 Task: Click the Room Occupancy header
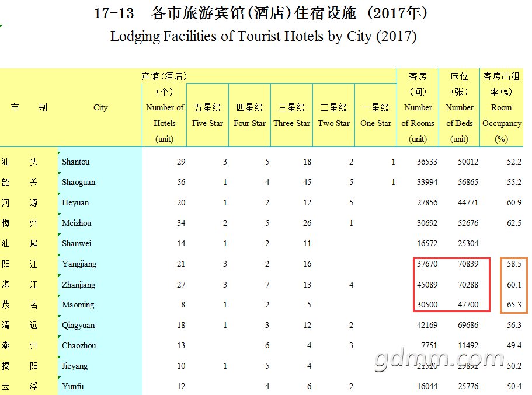coord(502,107)
